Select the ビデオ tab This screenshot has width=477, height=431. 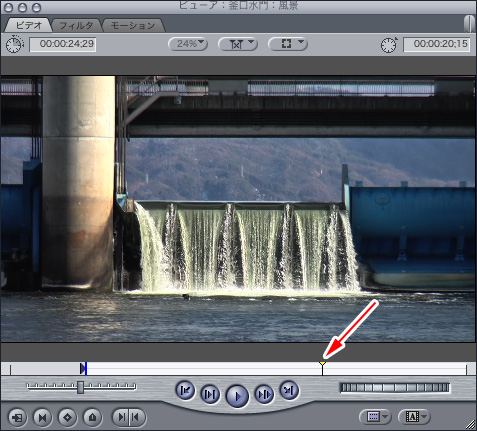(29, 25)
